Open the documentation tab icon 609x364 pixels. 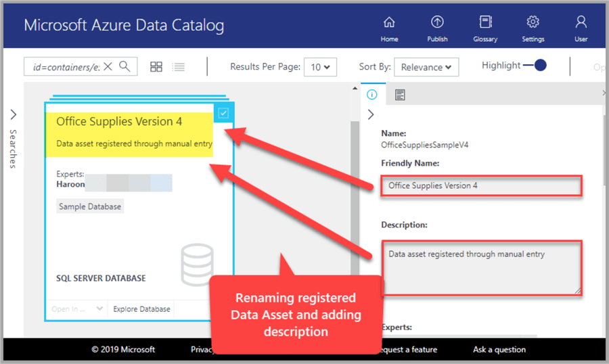pyautogui.click(x=400, y=95)
